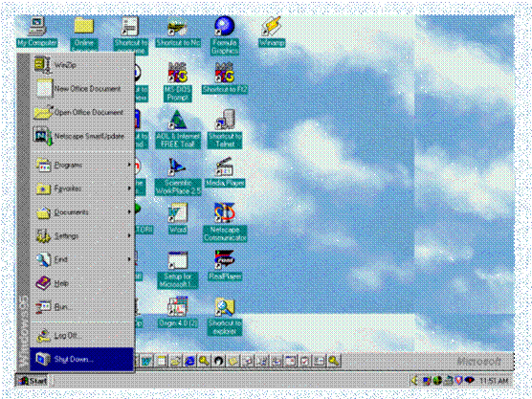Click the green globe tray icon
532x399 pixels.
[437, 381]
